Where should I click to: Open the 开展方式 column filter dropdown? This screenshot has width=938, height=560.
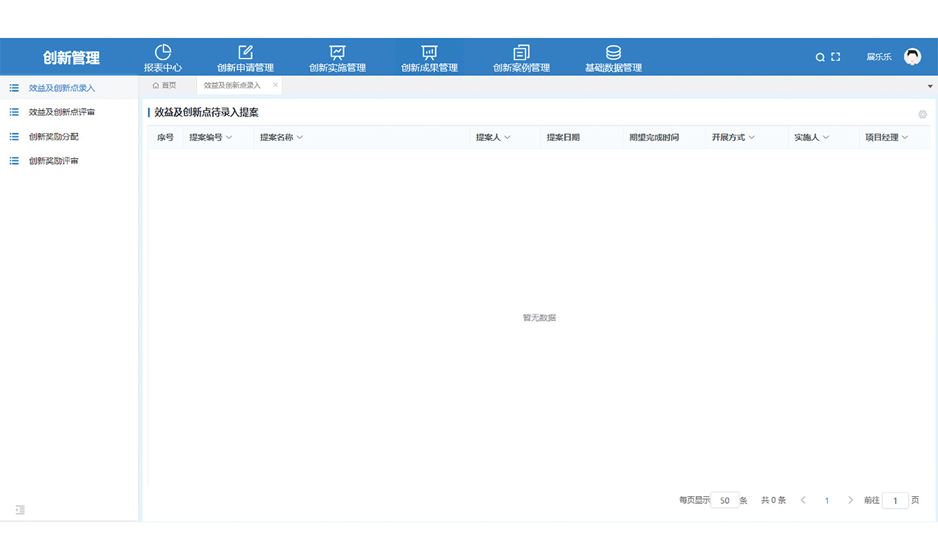750,137
